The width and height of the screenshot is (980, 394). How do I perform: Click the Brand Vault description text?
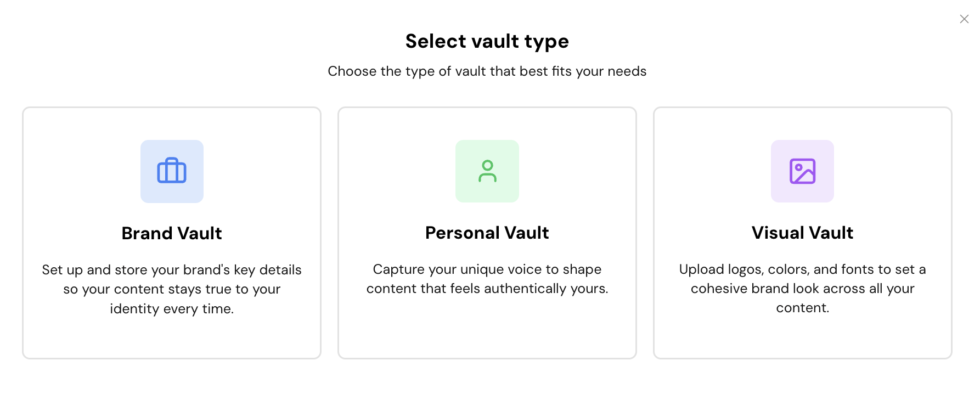pyautogui.click(x=172, y=289)
